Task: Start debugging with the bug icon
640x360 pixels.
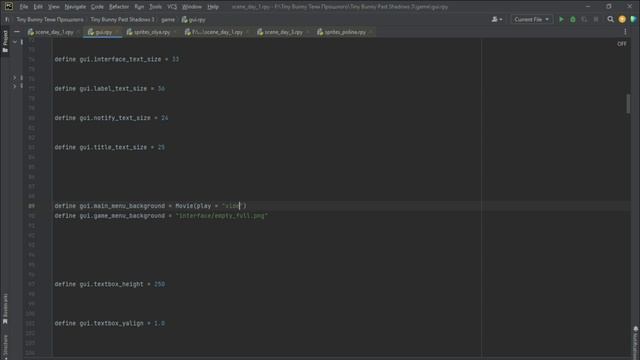Action: [573, 20]
